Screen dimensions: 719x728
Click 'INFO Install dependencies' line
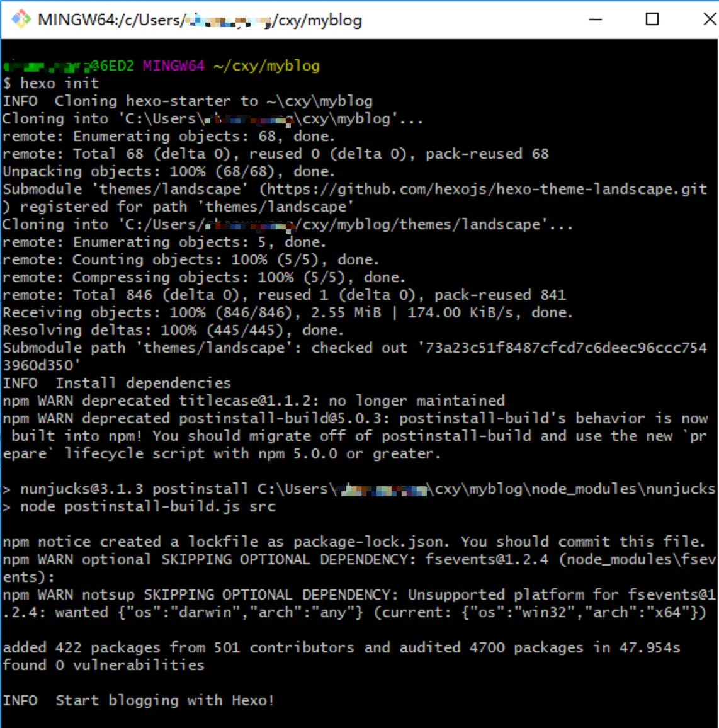(x=117, y=384)
